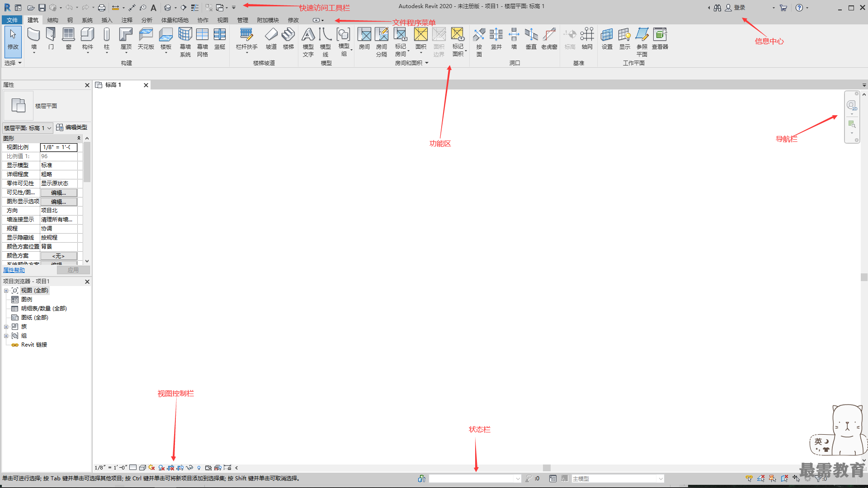Screen dimensions: 868x488
Task: Toggle crop view in view control bar
Action: (170, 468)
